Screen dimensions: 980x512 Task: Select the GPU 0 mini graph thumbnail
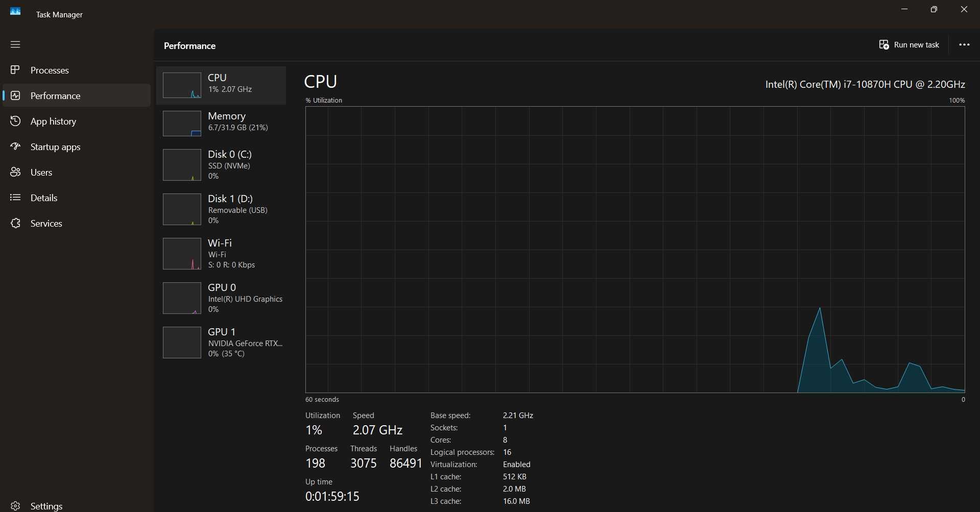[x=182, y=298]
